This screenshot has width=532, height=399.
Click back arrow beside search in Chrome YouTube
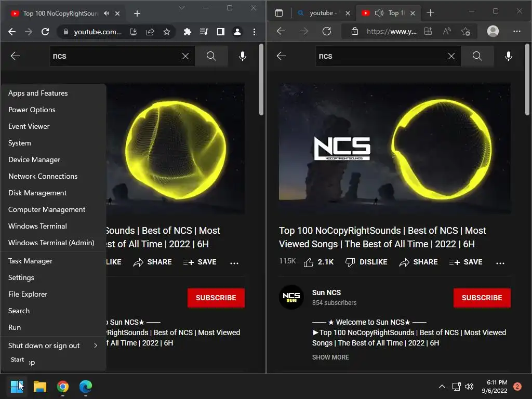[15, 56]
